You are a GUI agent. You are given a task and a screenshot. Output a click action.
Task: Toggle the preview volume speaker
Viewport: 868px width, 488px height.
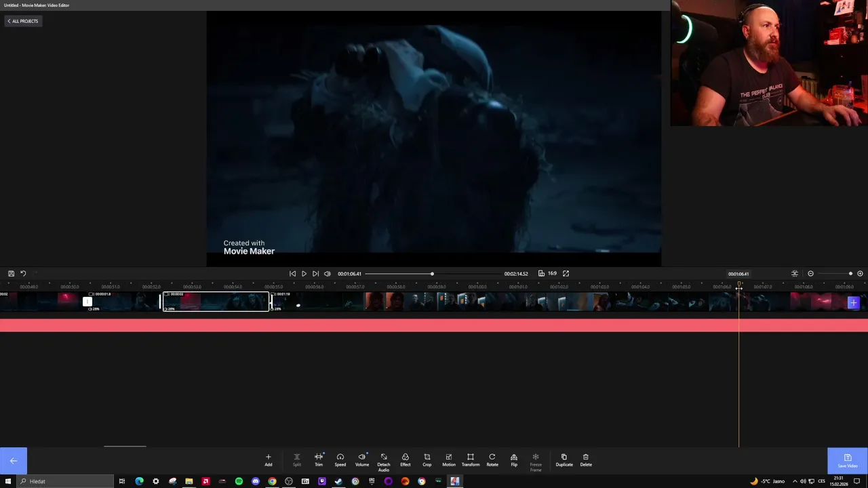[328, 274]
